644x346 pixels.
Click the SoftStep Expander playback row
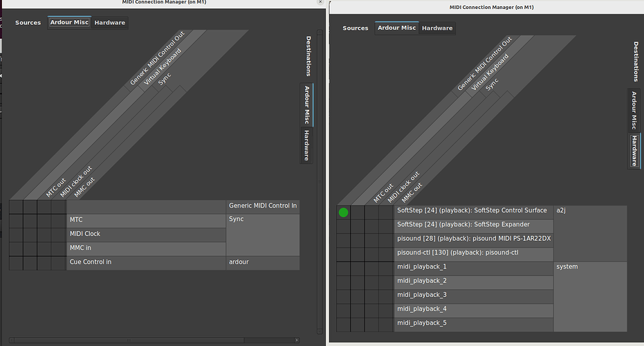tap(473, 225)
